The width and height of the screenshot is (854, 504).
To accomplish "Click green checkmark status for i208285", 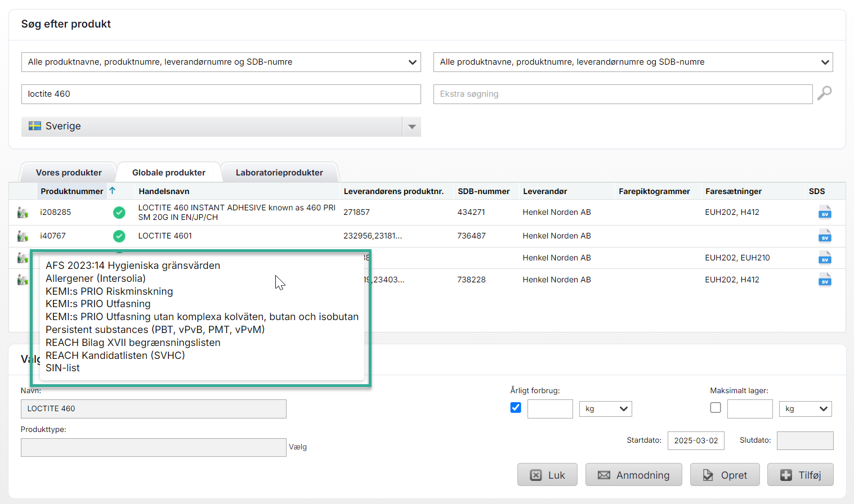I will [119, 212].
